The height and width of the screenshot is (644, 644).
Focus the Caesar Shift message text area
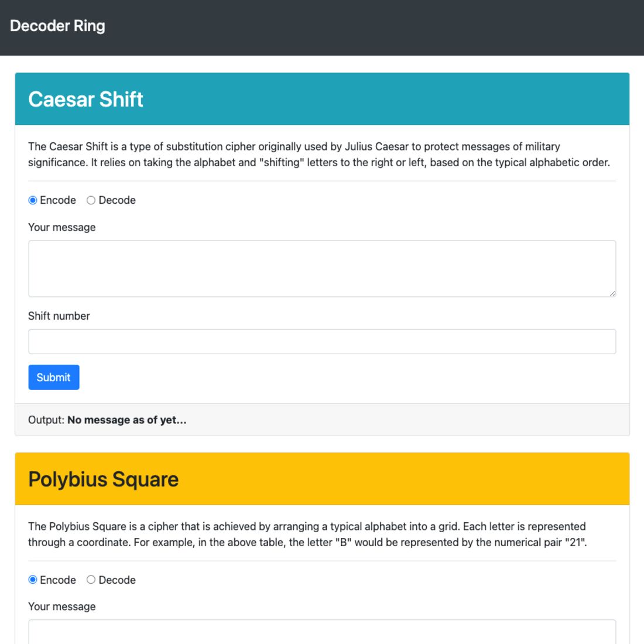click(x=322, y=268)
